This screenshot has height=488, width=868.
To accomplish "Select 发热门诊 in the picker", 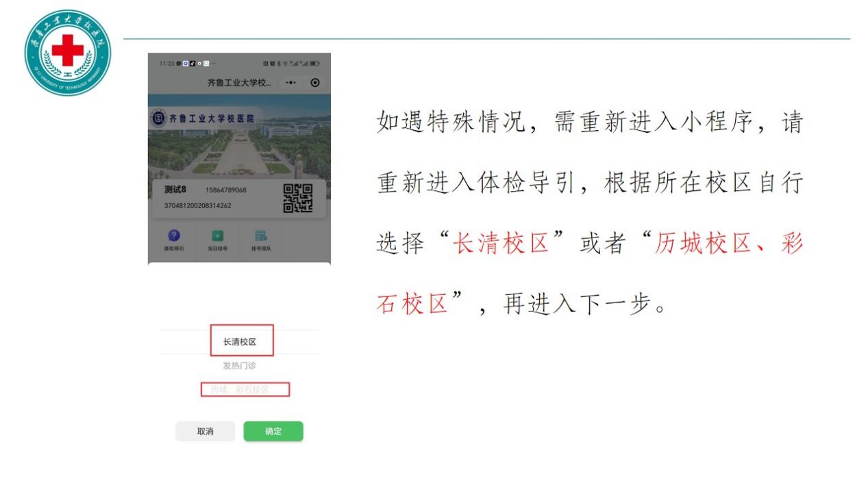I will click(x=240, y=366).
